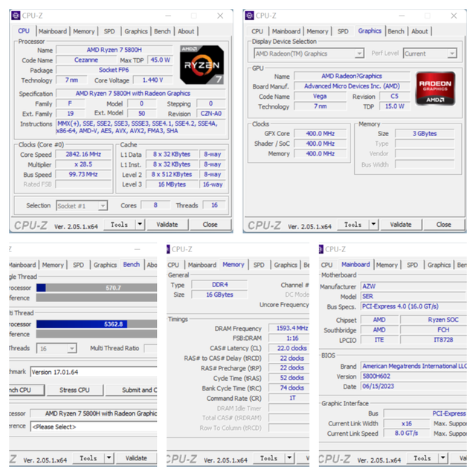
Task: Click Tools button in CPU window
Action: coord(119,225)
